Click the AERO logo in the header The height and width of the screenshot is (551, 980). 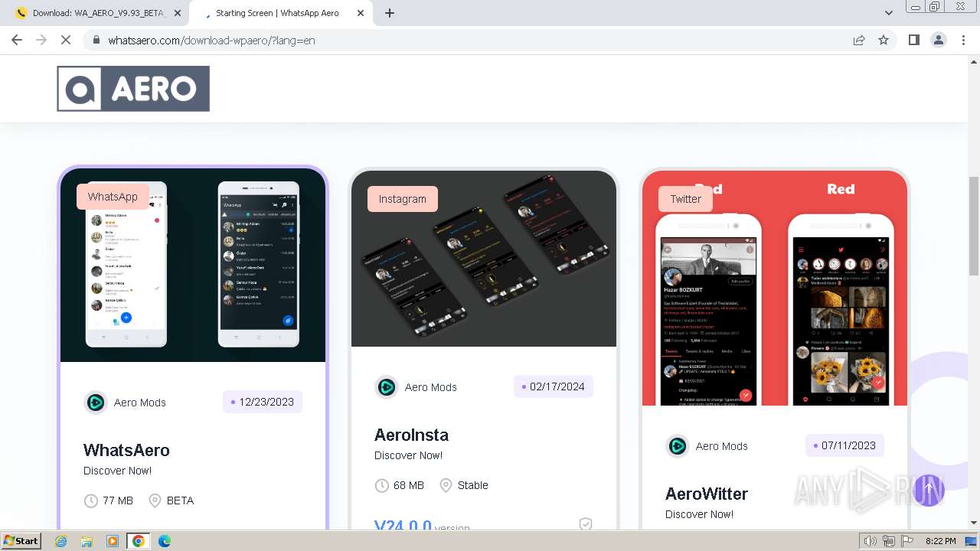click(x=133, y=89)
